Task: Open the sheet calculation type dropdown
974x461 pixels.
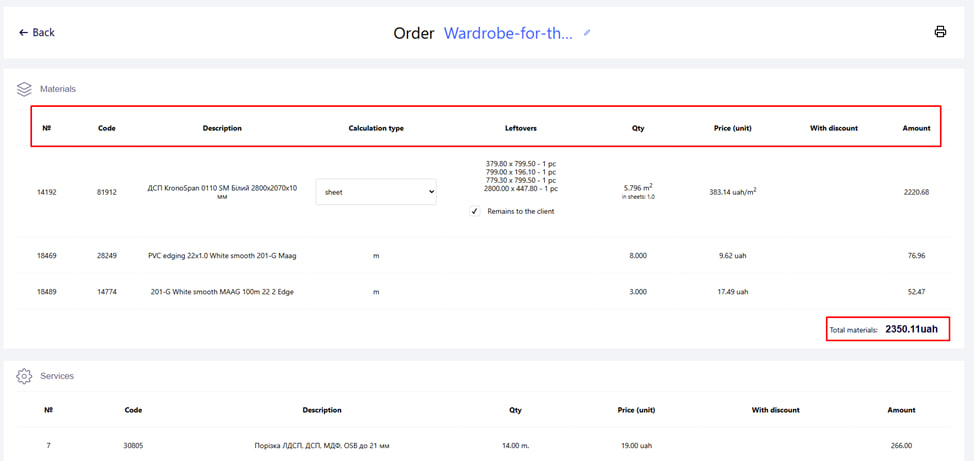Action: tap(376, 192)
